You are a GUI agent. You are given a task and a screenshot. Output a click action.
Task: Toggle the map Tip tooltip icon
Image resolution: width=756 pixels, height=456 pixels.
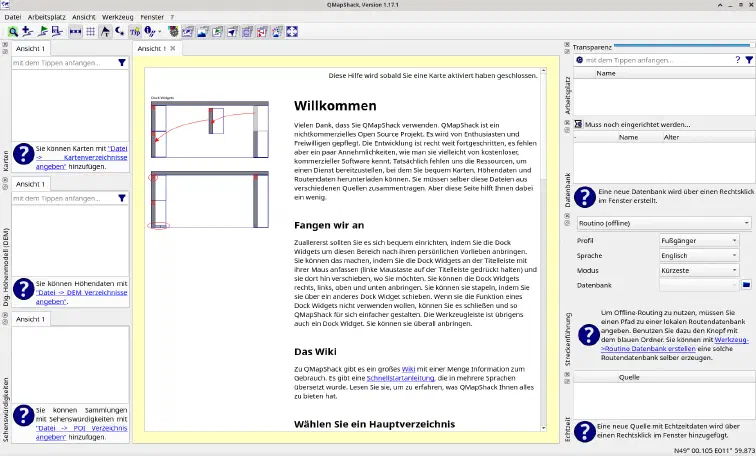pyautogui.click(x=135, y=32)
